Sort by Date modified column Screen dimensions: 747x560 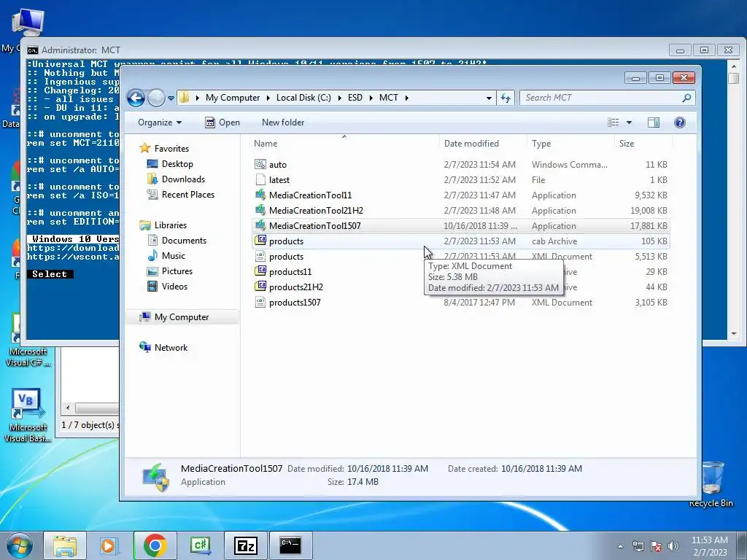pos(471,144)
